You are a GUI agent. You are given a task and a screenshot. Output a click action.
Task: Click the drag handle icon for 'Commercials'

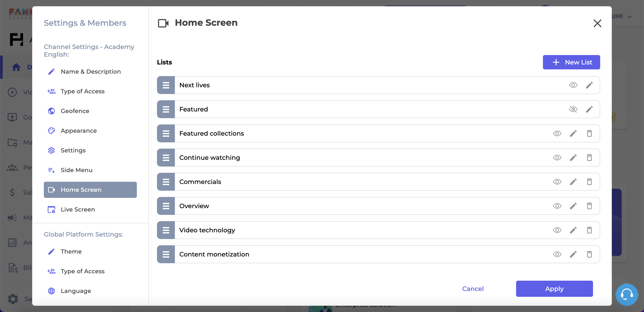coord(166,182)
